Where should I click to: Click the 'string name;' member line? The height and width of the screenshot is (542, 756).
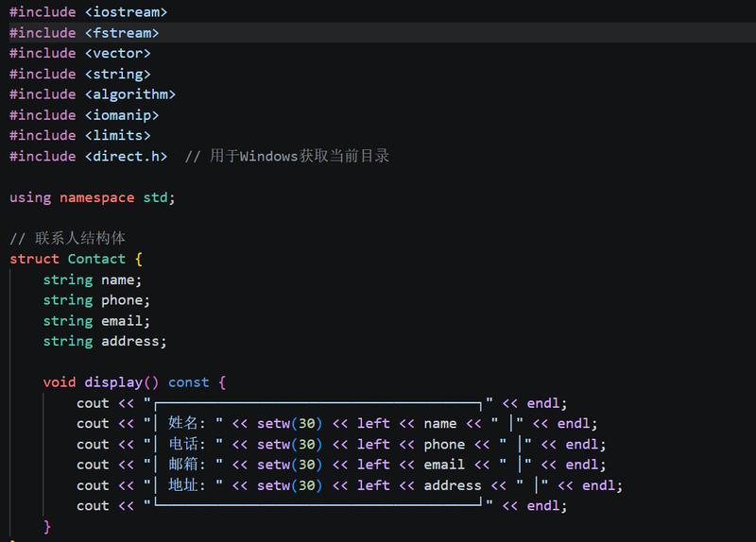tap(93, 279)
